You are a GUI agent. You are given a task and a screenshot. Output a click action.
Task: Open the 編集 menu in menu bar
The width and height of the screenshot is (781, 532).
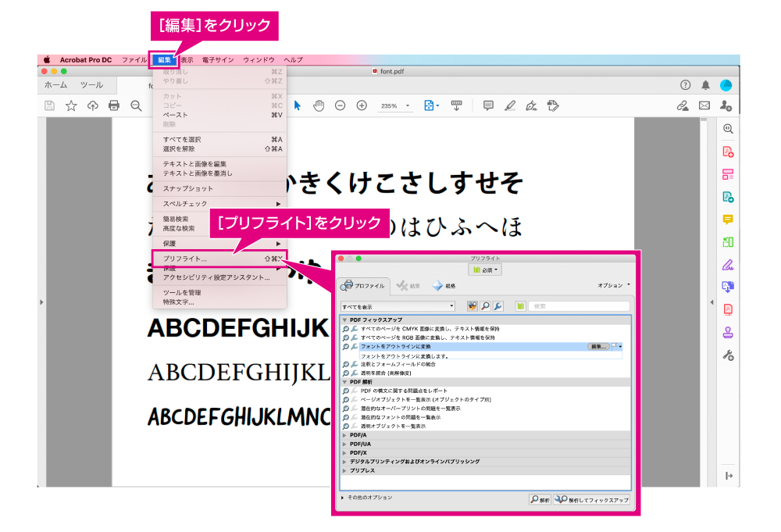click(164, 60)
